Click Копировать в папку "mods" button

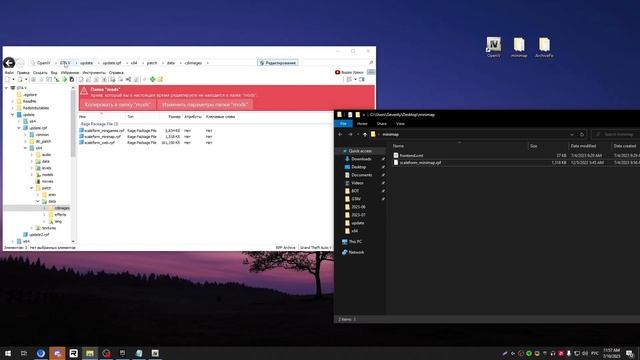(x=118, y=104)
